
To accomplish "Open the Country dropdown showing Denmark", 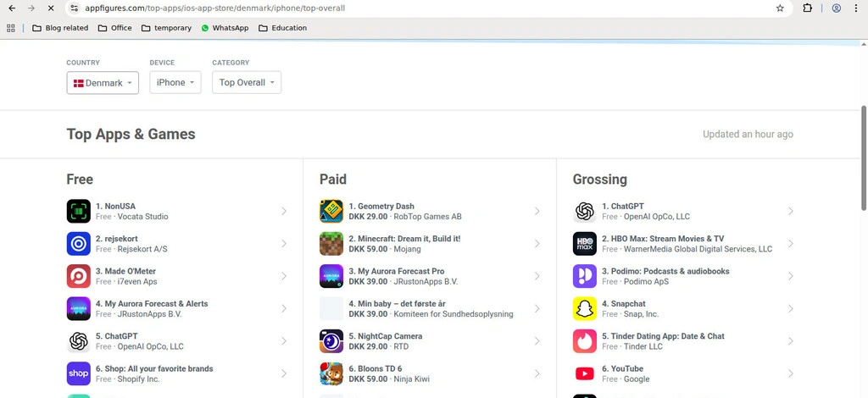I will point(103,83).
